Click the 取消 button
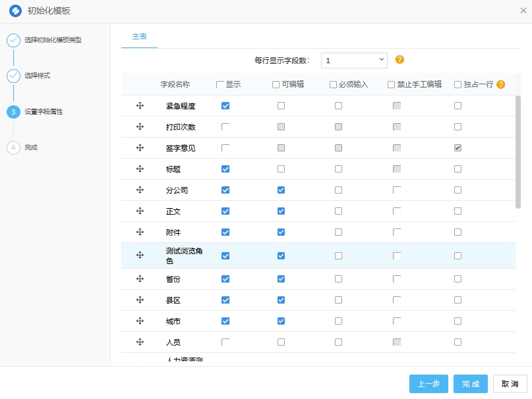 [510, 384]
